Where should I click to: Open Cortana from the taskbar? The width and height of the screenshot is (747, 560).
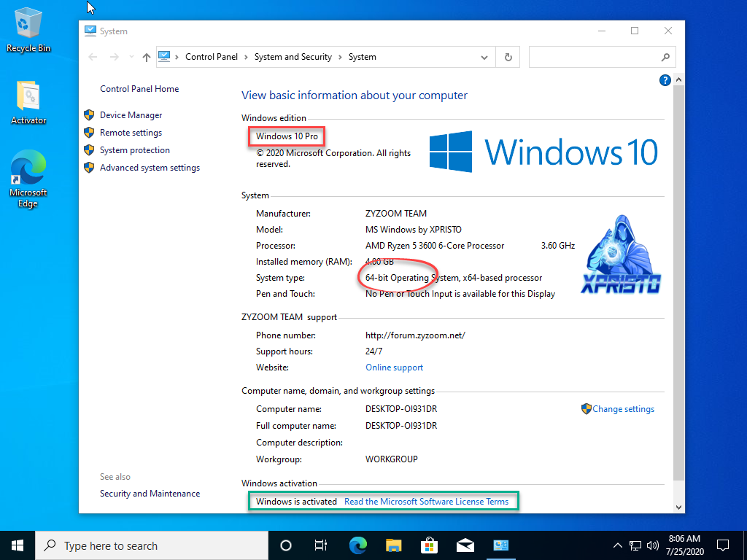pos(286,545)
